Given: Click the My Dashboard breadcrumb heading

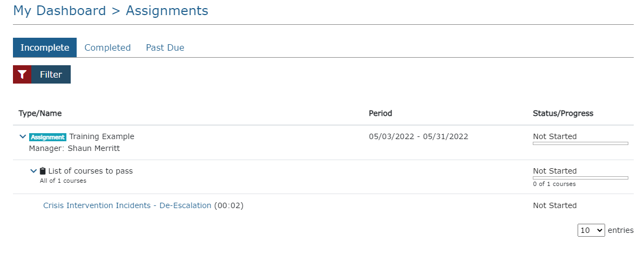Looking at the screenshot, I should tap(59, 11).
